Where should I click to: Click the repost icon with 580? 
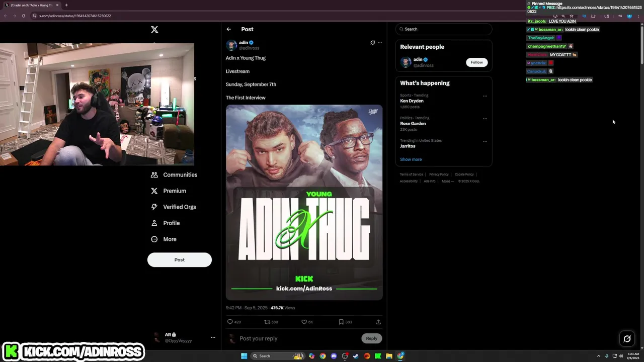pos(271,322)
